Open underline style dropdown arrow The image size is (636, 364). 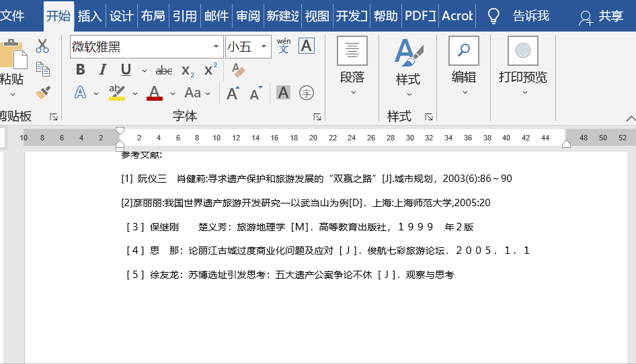145,71
